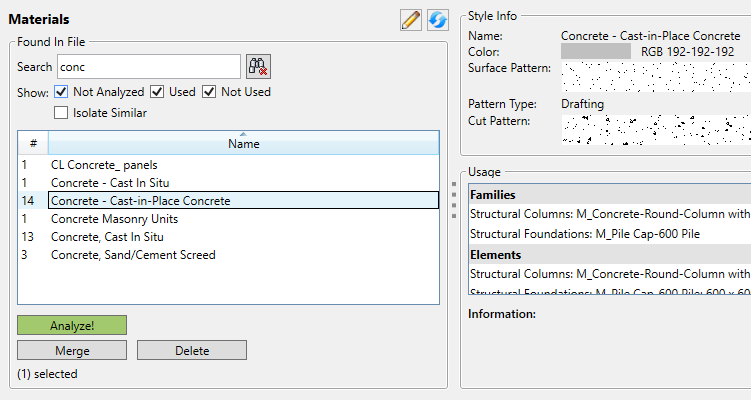Select Concrete, Sand/Cement Screed row

tap(228, 255)
